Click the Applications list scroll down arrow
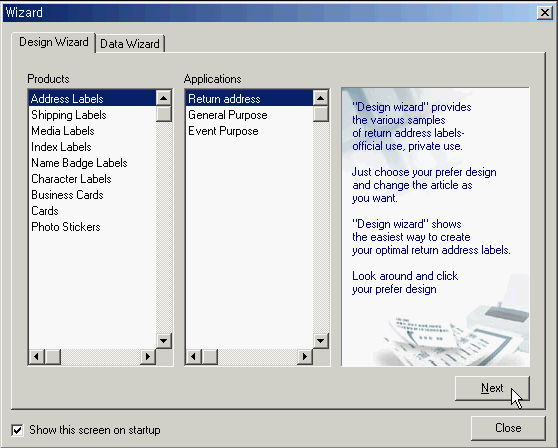The width and height of the screenshot is (558, 448). tap(321, 341)
